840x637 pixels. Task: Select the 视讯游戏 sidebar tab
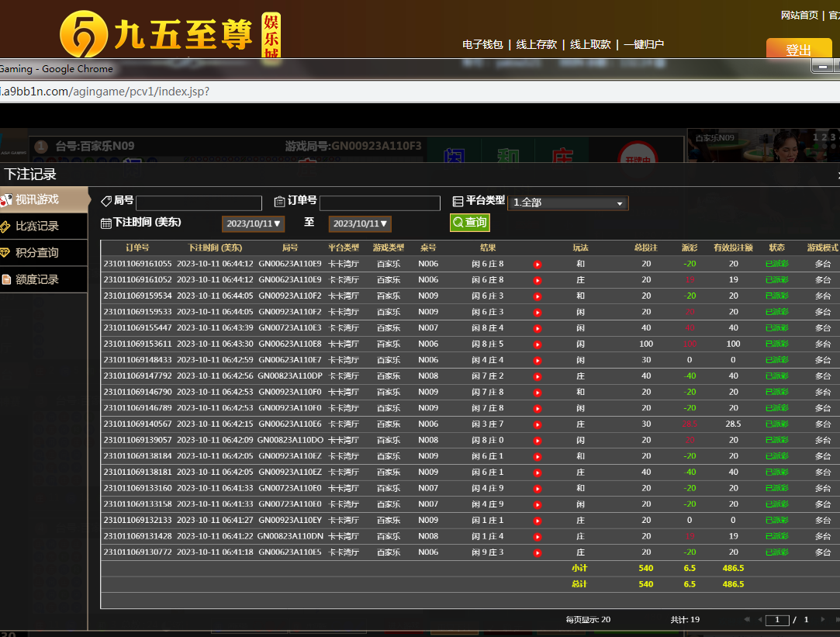43,199
